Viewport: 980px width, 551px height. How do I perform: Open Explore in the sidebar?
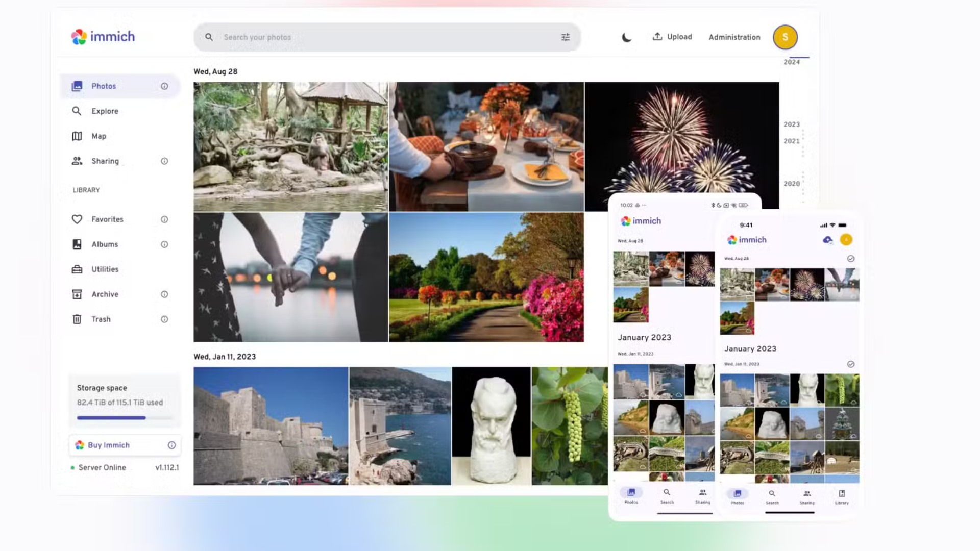(x=105, y=111)
